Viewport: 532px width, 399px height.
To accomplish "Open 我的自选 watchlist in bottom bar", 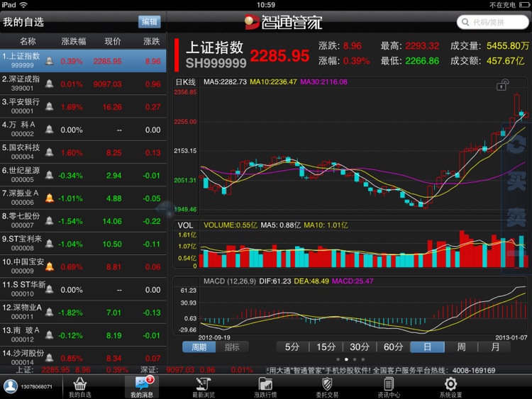I will tap(79, 387).
